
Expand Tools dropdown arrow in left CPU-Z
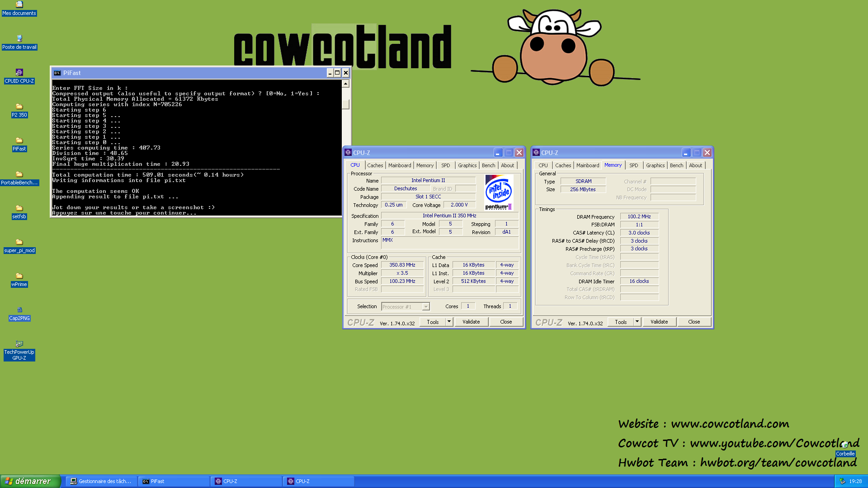pos(449,322)
